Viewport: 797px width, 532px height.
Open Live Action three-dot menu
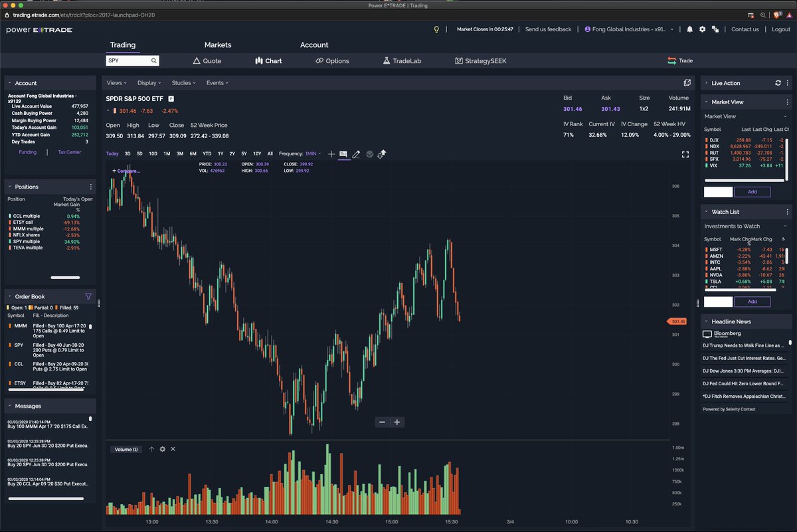788,83
